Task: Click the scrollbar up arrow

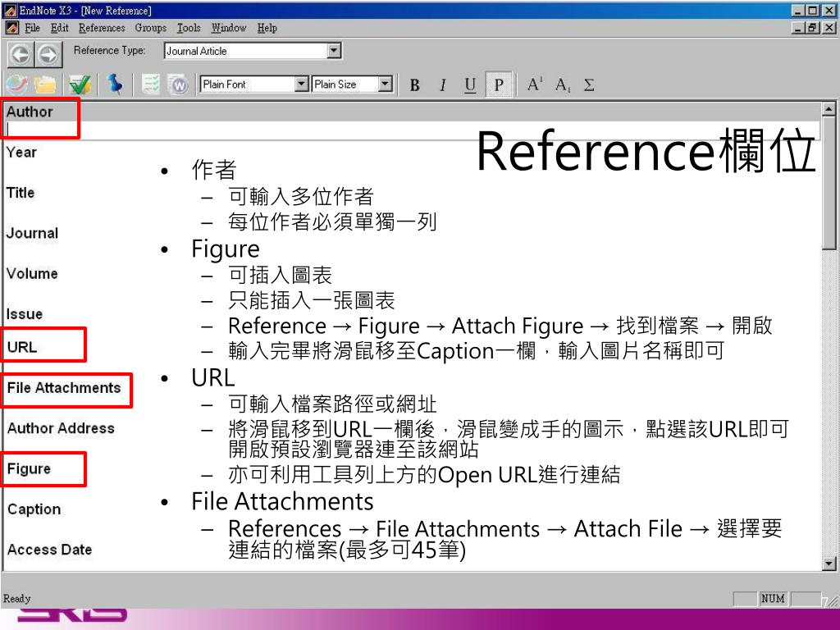Action: (x=829, y=109)
